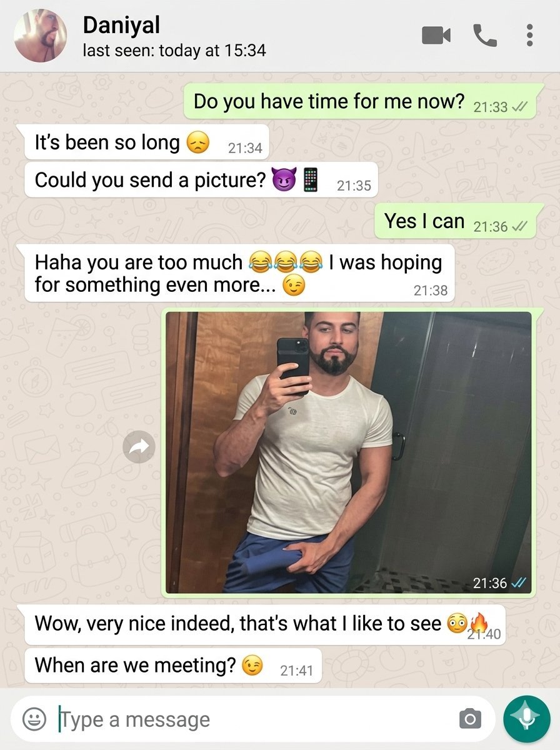Tap the green microphone voice message button
Viewport: 560px width, 750px height.
point(526,719)
